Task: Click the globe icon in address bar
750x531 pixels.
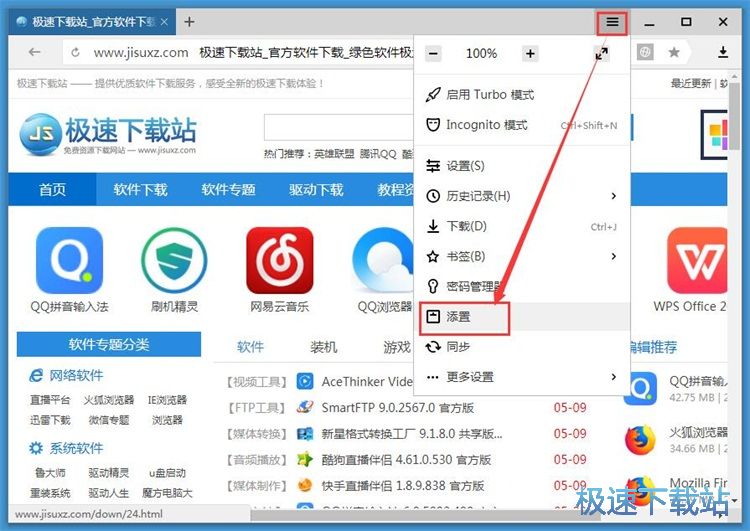Action: 645,52
